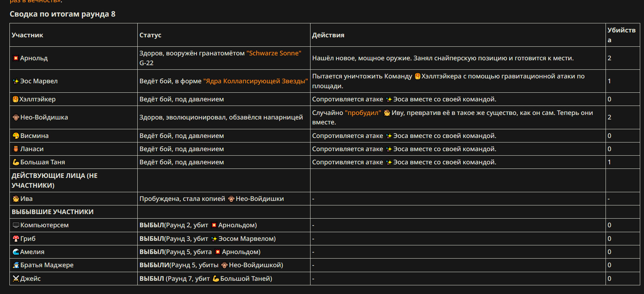Click the "Статус" column header

[150, 35]
